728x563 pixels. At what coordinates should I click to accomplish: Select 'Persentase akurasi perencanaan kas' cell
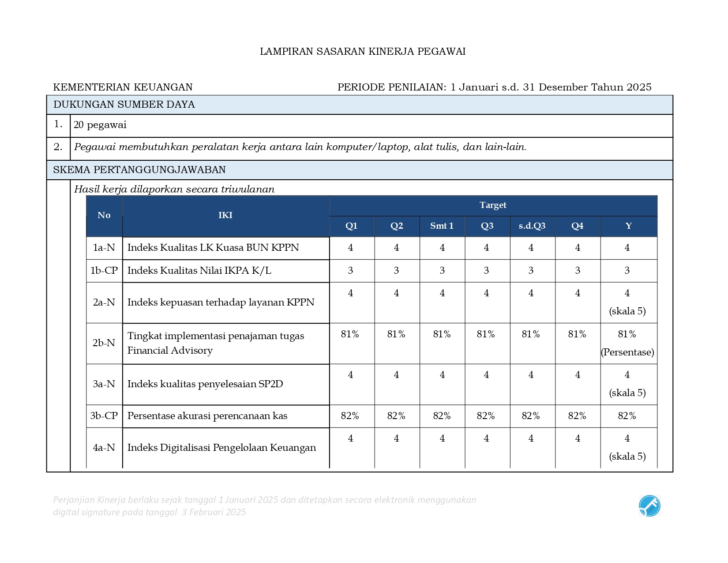(207, 416)
